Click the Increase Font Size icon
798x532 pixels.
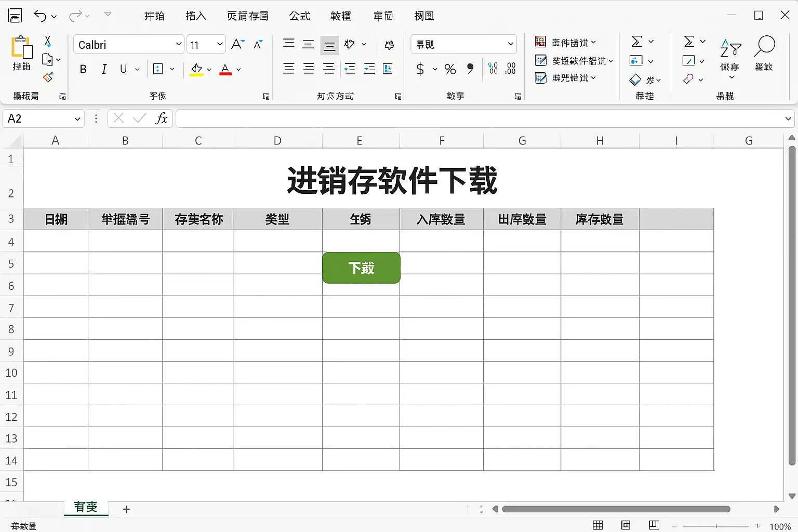(x=237, y=44)
